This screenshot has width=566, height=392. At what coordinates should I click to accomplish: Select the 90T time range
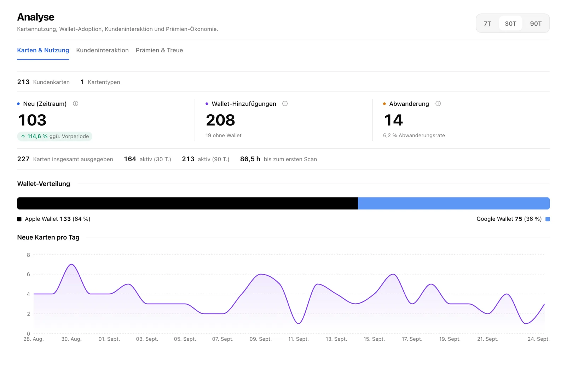(536, 24)
